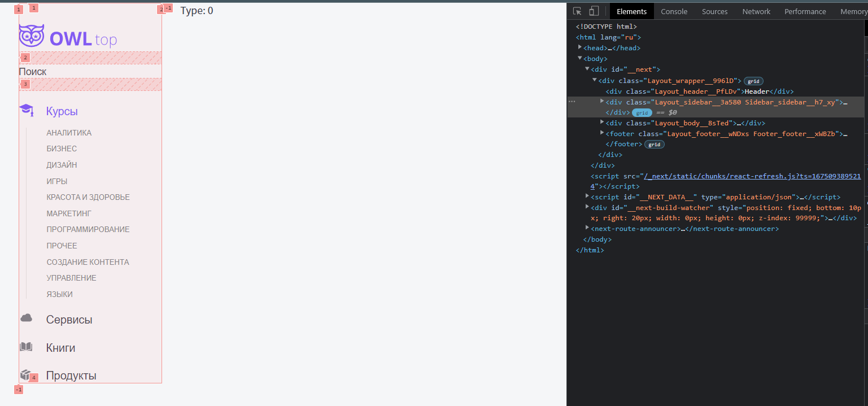The width and height of the screenshot is (868, 406).
Task: Select the closing </body> tag line
Action: point(597,239)
